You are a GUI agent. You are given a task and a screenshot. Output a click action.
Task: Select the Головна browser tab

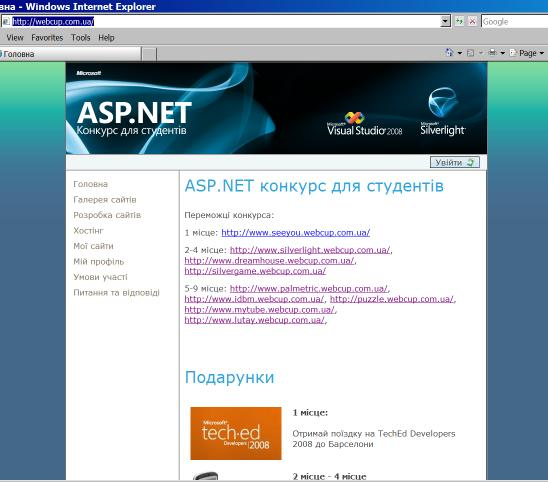(70, 54)
